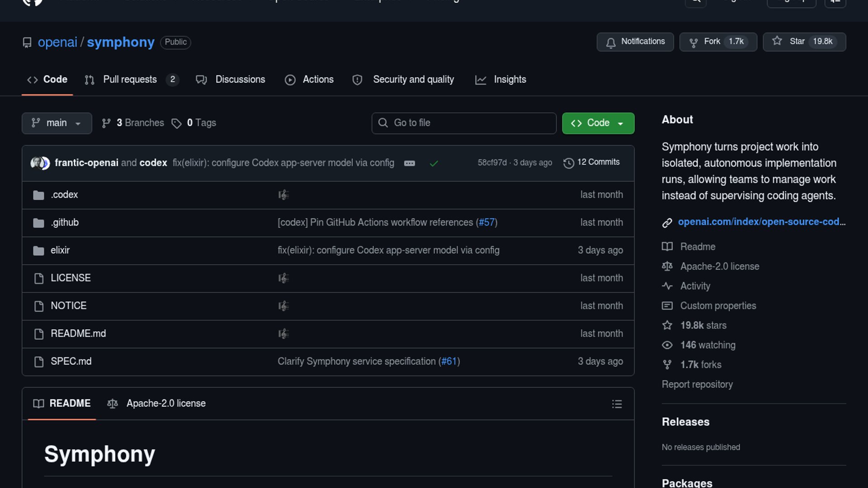Click the Activity pulse link

click(695, 286)
